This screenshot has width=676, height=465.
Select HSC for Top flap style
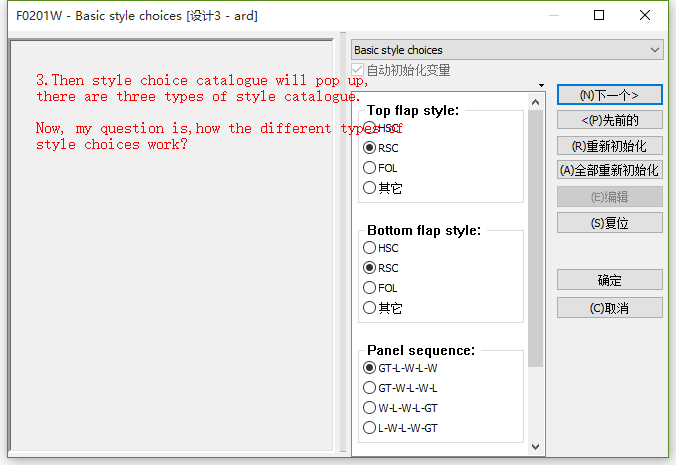coord(370,128)
